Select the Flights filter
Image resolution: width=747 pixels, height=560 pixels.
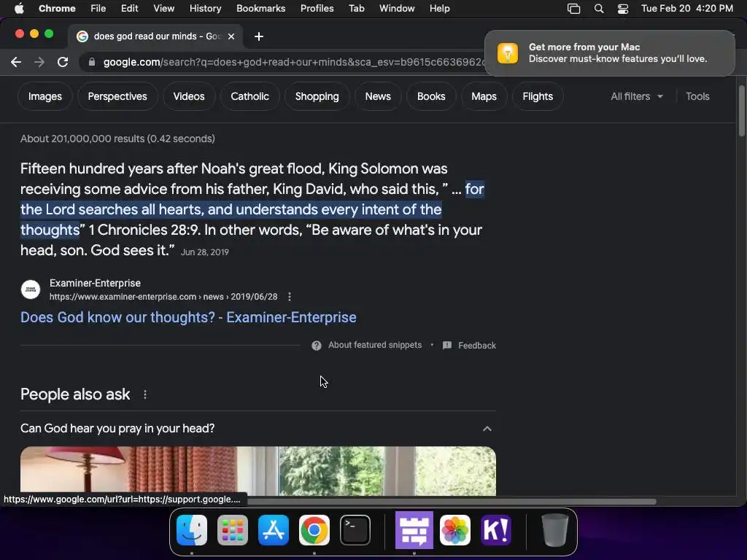[x=538, y=96]
